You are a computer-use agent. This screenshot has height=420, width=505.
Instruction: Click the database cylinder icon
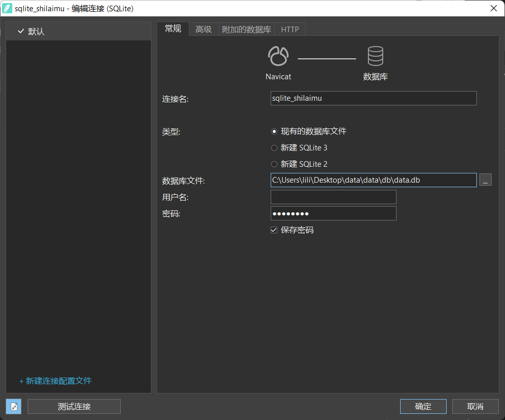375,56
